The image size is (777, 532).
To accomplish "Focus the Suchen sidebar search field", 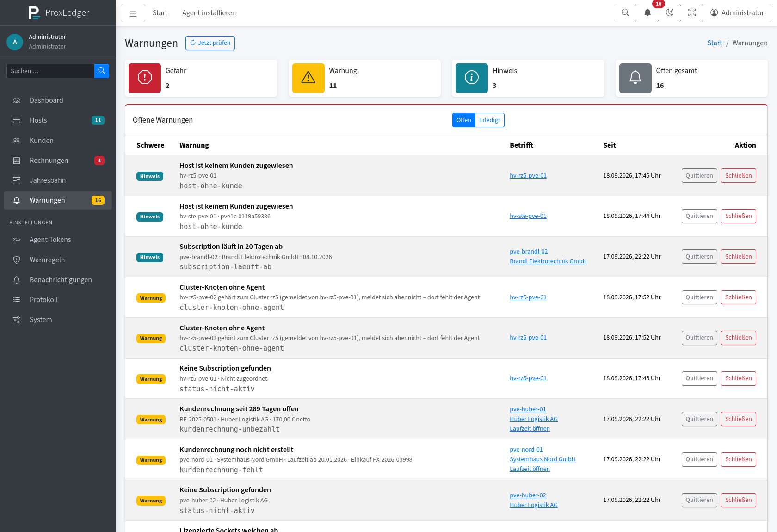I will point(50,71).
